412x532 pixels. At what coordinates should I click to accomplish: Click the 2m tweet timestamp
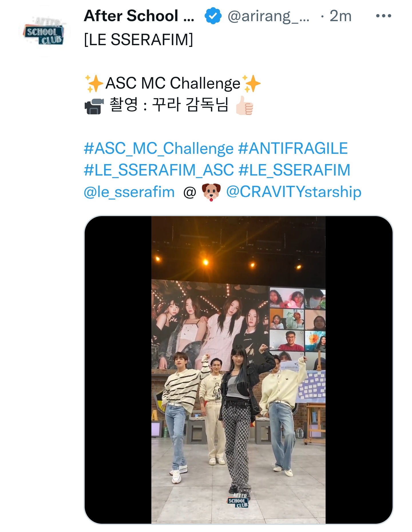pos(340,16)
